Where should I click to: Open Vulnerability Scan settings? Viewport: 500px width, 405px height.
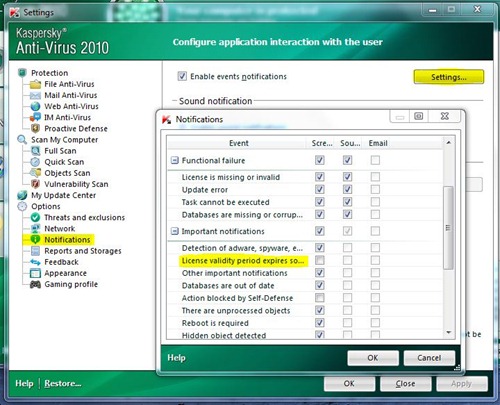[x=76, y=184]
